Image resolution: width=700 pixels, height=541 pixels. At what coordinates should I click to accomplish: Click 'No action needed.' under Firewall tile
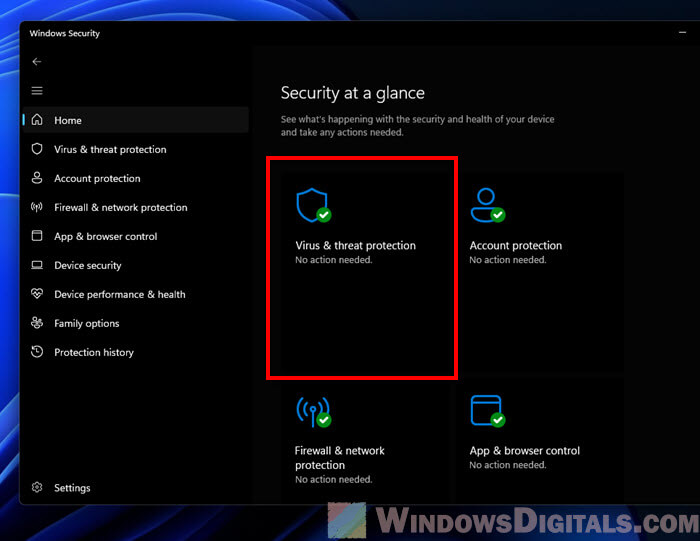[333, 479]
